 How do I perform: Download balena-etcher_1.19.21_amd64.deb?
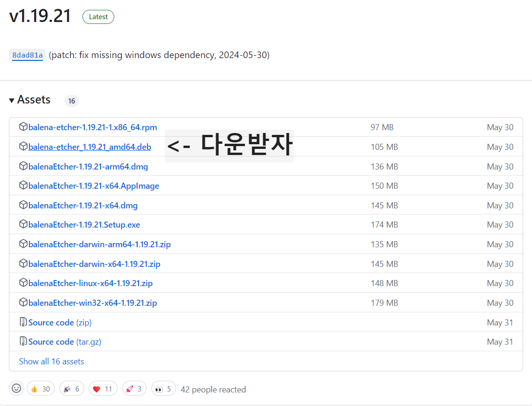click(89, 147)
